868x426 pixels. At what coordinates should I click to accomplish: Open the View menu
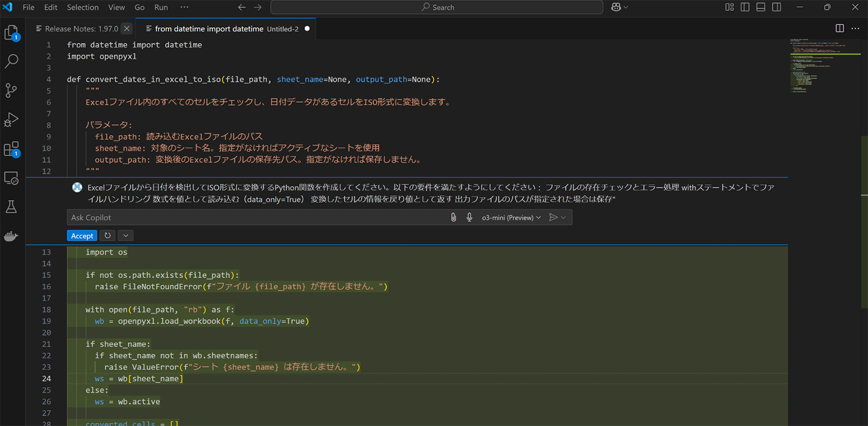click(116, 8)
